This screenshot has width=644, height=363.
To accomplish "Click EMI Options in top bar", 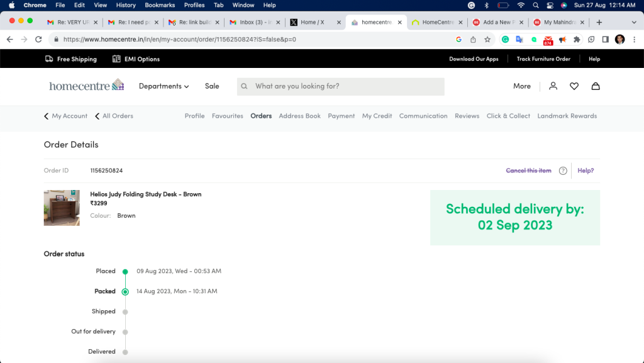I will pos(136,59).
